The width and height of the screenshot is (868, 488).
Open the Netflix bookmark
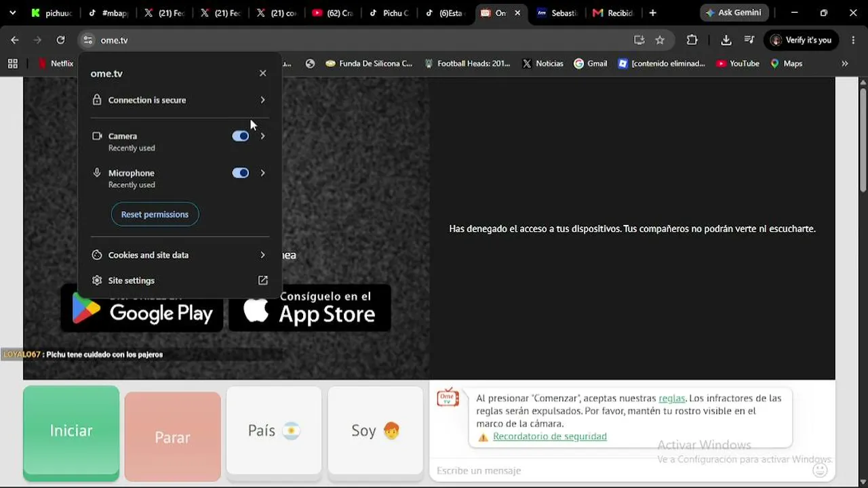(56, 64)
